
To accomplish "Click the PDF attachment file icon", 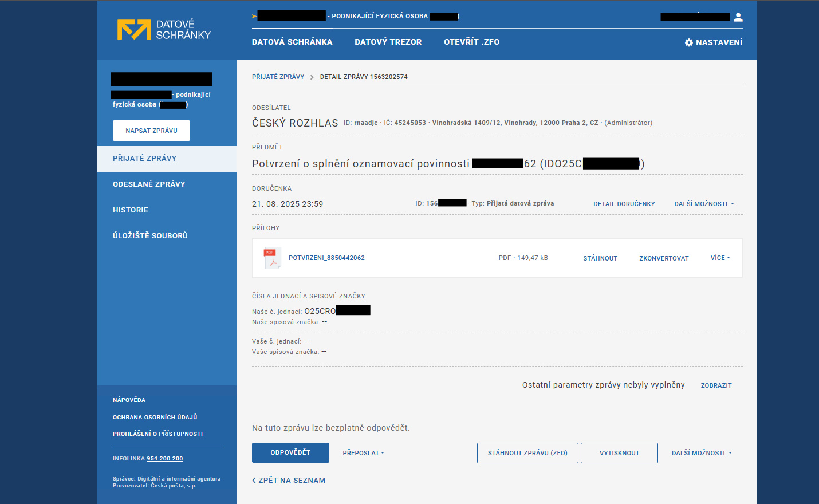I will (271, 258).
